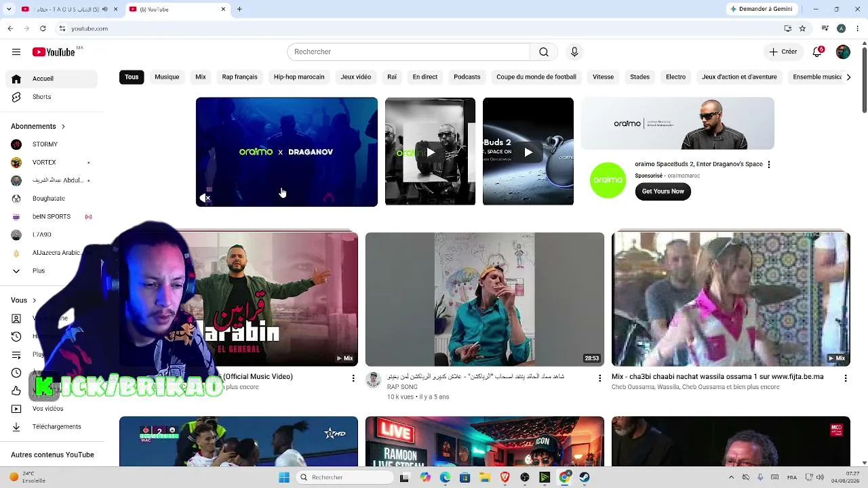Go to the YouTube logo home
Image resolution: width=868 pixels, height=488 pixels.
54,52
